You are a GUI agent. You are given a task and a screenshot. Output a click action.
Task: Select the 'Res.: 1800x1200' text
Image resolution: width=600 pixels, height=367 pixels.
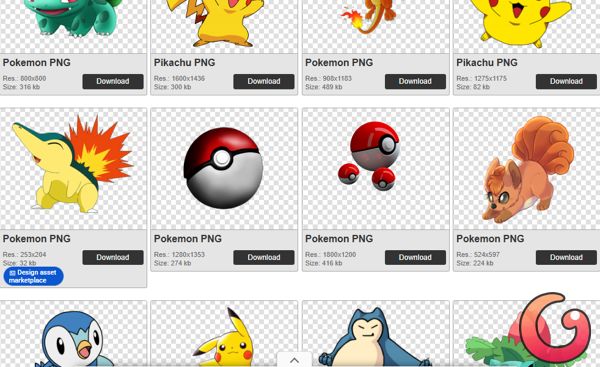click(x=331, y=254)
